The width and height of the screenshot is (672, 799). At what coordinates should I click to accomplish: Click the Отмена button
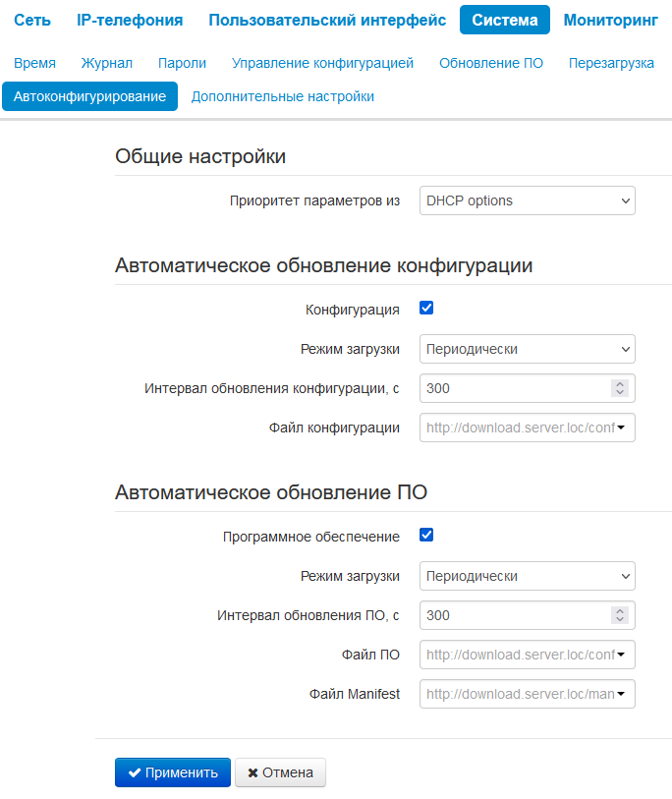(x=280, y=772)
